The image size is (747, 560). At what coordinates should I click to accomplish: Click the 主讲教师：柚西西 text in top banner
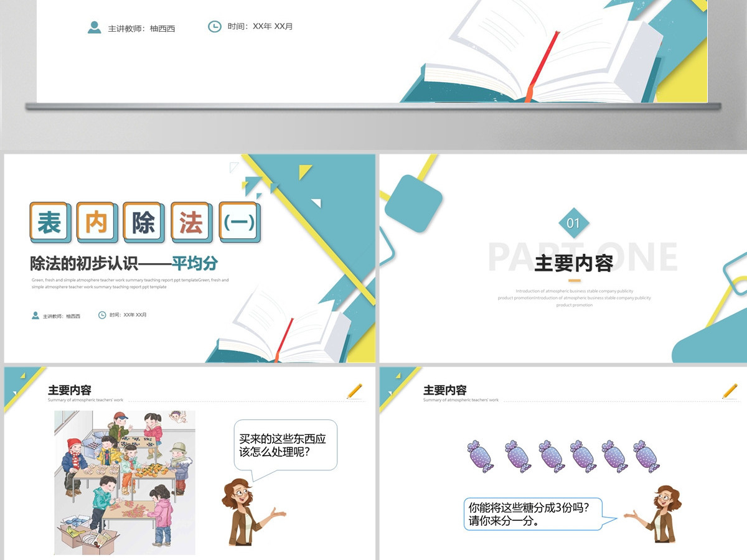[141, 29]
